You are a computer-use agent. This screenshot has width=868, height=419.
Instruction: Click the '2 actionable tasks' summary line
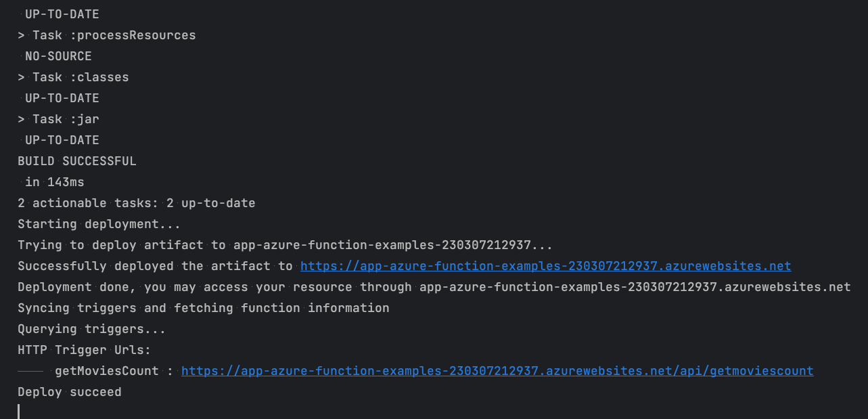click(x=137, y=203)
